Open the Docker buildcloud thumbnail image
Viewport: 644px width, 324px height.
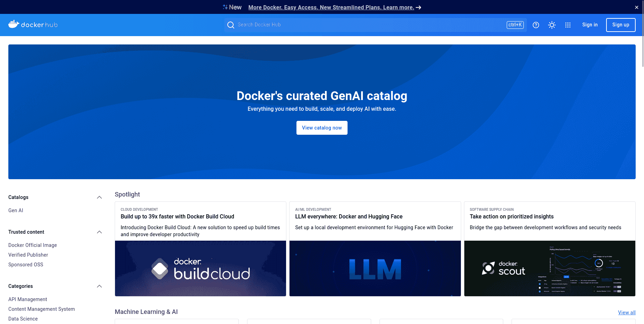coord(201,268)
